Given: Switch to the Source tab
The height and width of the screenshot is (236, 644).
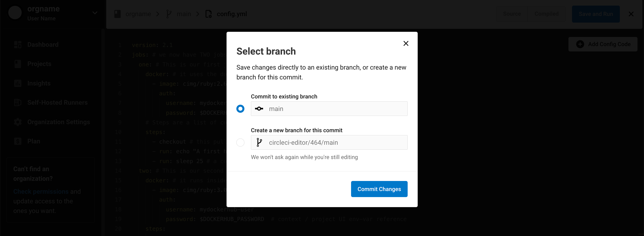Looking at the screenshot, I should point(512,14).
